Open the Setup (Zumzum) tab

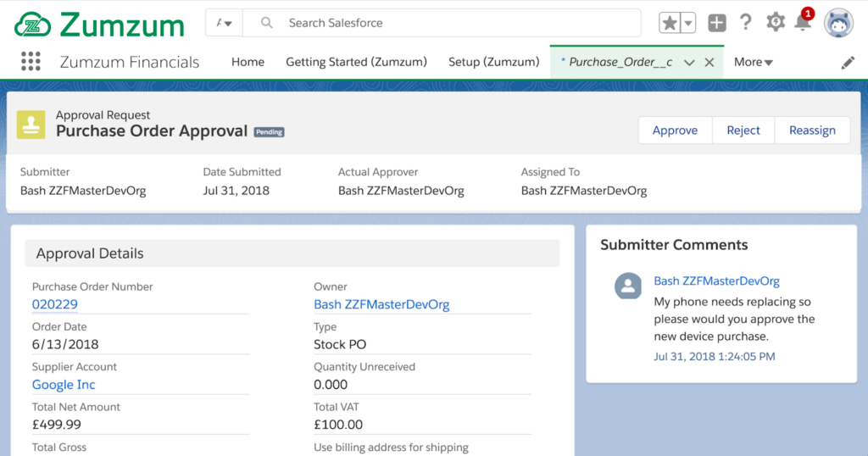tap(494, 62)
